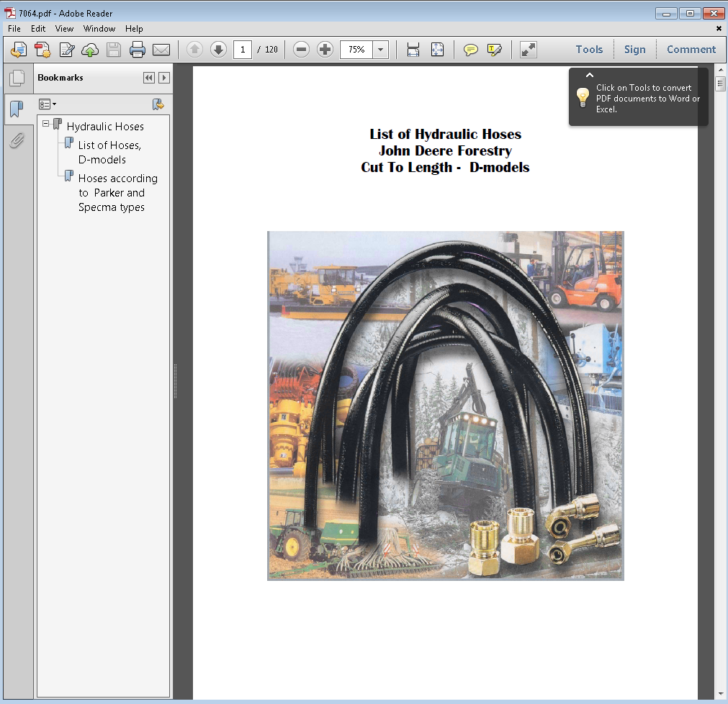Print the document with the printer icon
The image size is (728, 704).
point(138,50)
